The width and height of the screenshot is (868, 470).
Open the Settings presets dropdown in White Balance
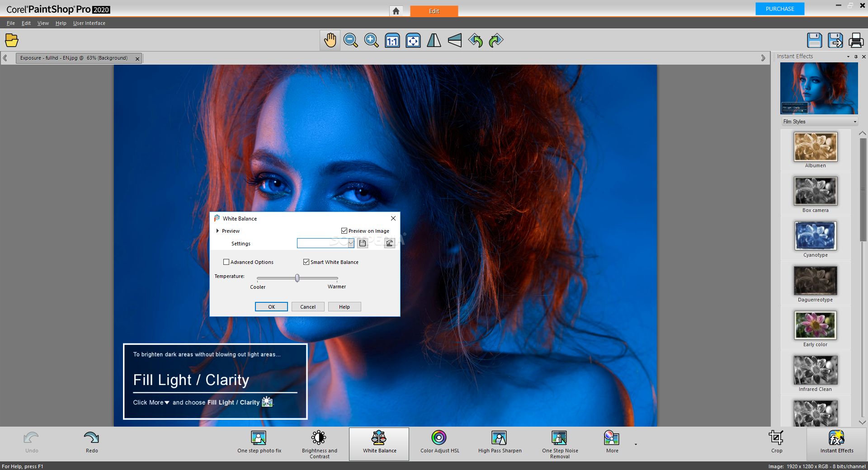351,243
